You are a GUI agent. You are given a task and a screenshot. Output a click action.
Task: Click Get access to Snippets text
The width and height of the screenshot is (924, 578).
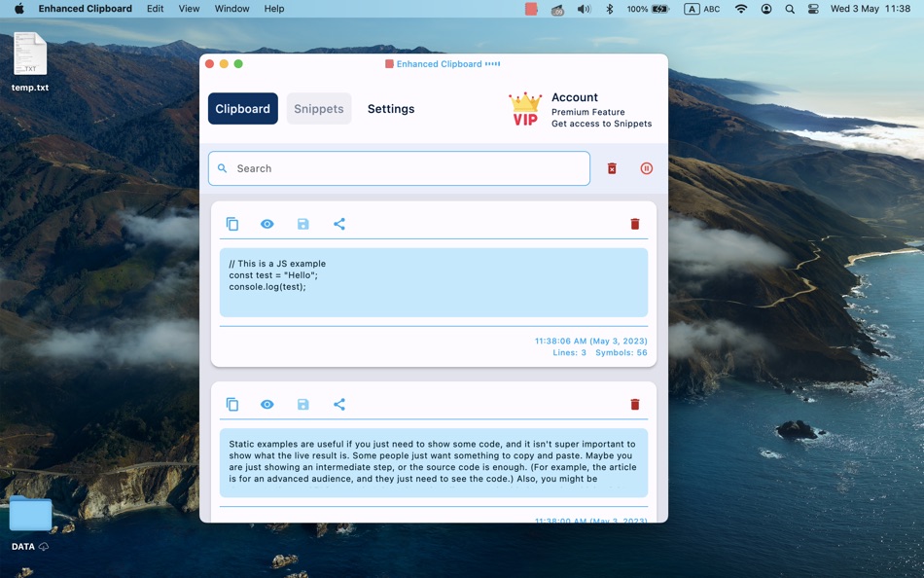(x=602, y=124)
